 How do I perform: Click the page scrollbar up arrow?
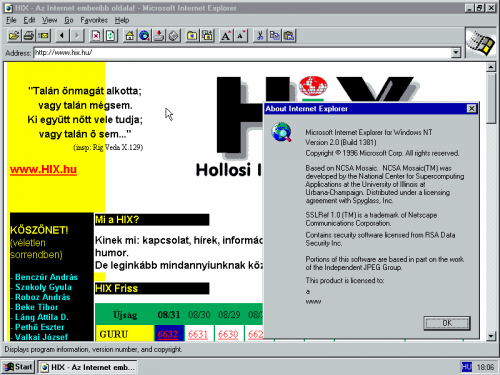(x=491, y=67)
